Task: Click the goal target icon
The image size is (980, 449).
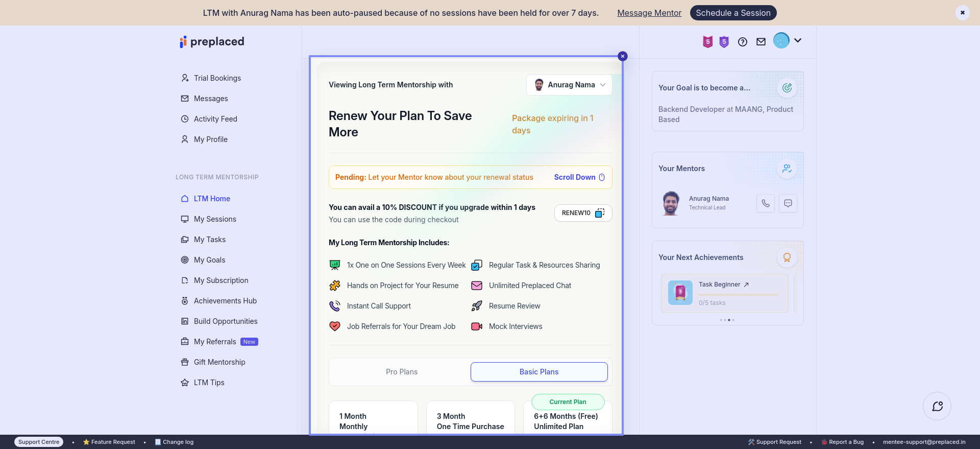Action: tap(787, 88)
